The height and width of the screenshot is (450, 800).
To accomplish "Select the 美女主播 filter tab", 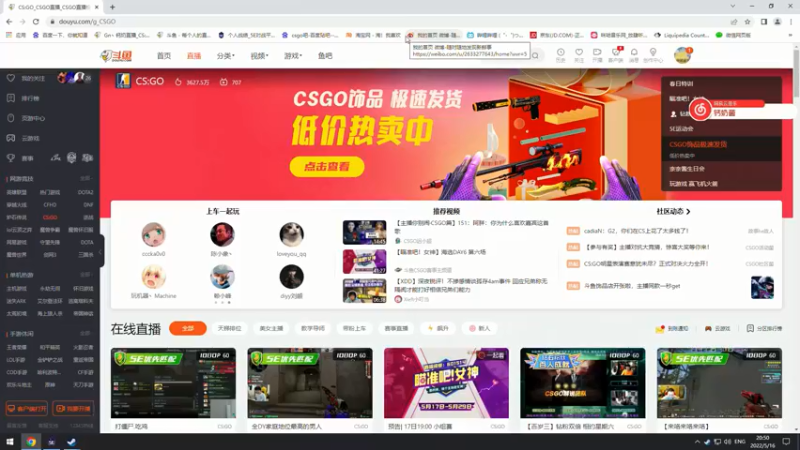I will pyautogui.click(x=271, y=329).
